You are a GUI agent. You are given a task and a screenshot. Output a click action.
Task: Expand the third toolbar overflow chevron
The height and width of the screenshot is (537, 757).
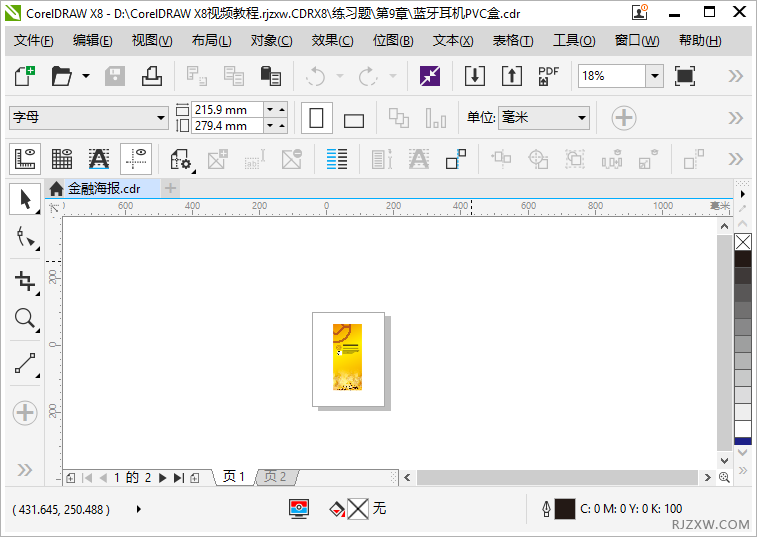(x=736, y=159)
